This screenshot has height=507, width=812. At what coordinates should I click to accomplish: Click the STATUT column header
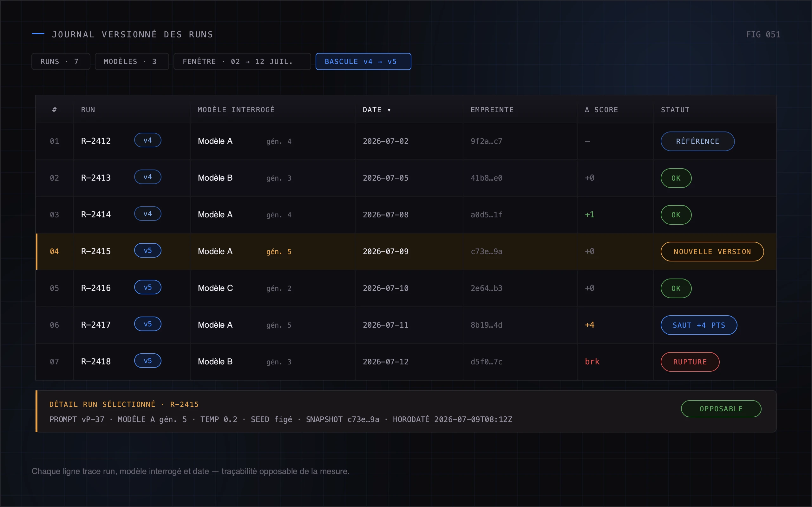coord(675,110)
